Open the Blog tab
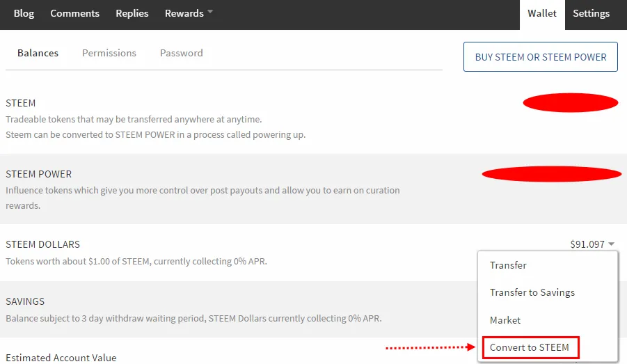Image resolution: width=627 pixels, height=364 pixels. (24, 13)
